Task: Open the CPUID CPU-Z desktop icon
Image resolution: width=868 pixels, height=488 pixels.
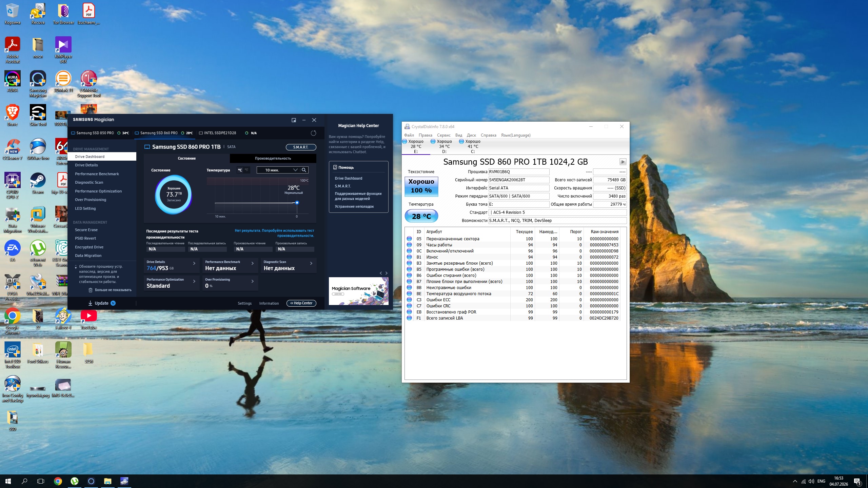Action: (x=12, y=185)
